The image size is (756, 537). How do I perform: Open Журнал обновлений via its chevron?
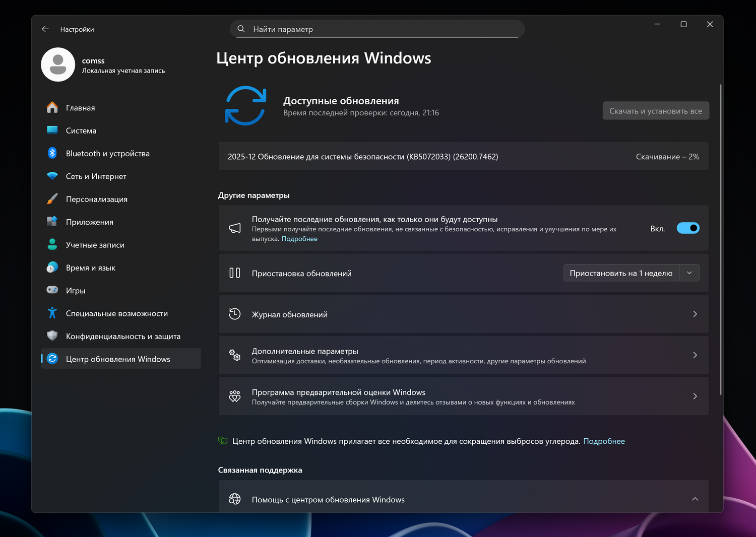click(x=695, y=314)
